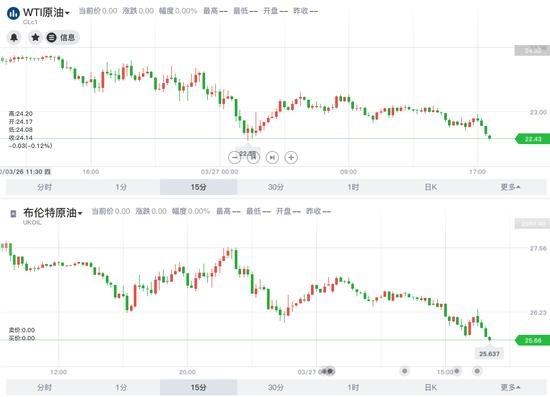
Task: Select 1时 interval on Brent chart
Action: pyautogui.click(x=353, y=388)
